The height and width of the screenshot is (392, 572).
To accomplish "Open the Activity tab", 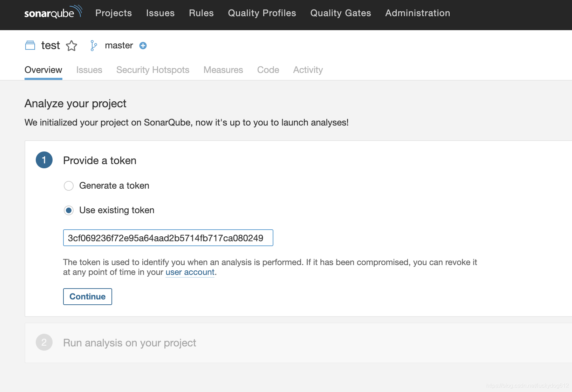I will 308,70.
